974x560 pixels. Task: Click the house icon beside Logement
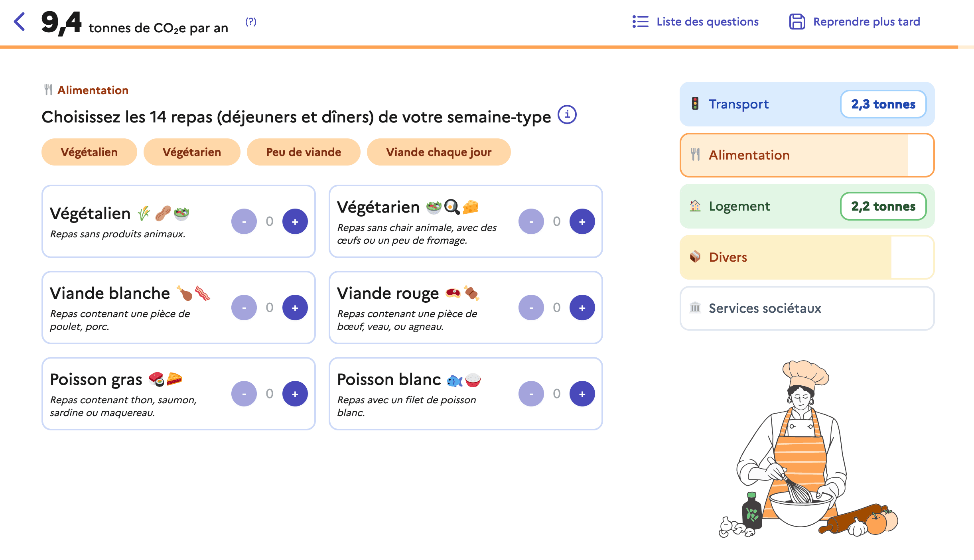coord(696,206)
